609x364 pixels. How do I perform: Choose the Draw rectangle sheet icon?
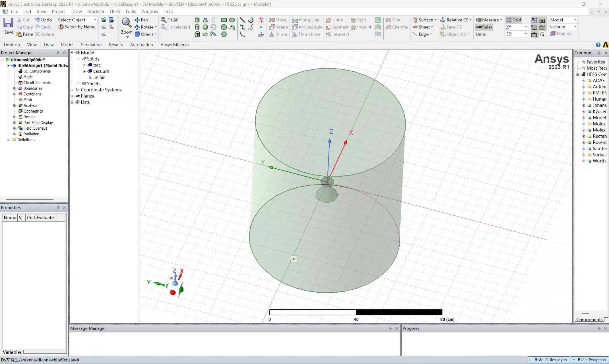click(224, 20)
